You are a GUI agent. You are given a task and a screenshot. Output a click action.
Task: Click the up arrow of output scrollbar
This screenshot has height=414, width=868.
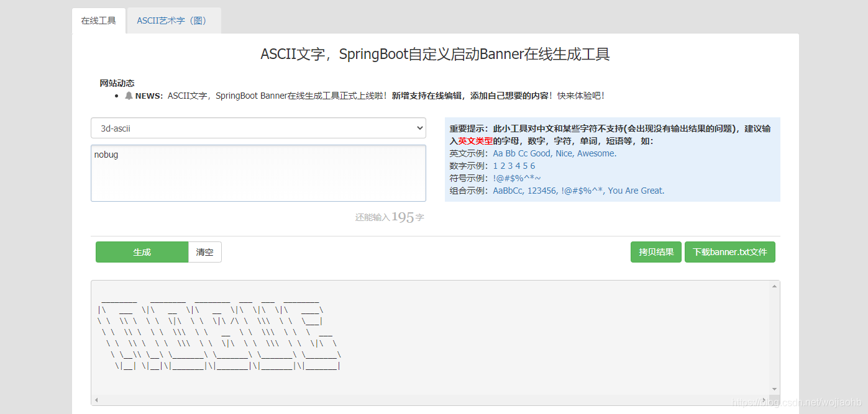click(774, 286)
